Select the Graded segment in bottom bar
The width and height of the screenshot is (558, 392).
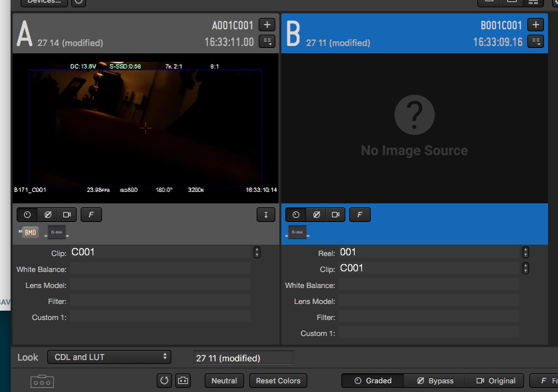372,381
